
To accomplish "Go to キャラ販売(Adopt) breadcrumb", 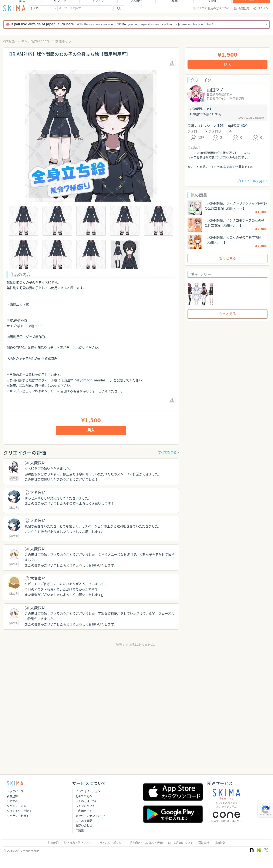I will [35, 41].
